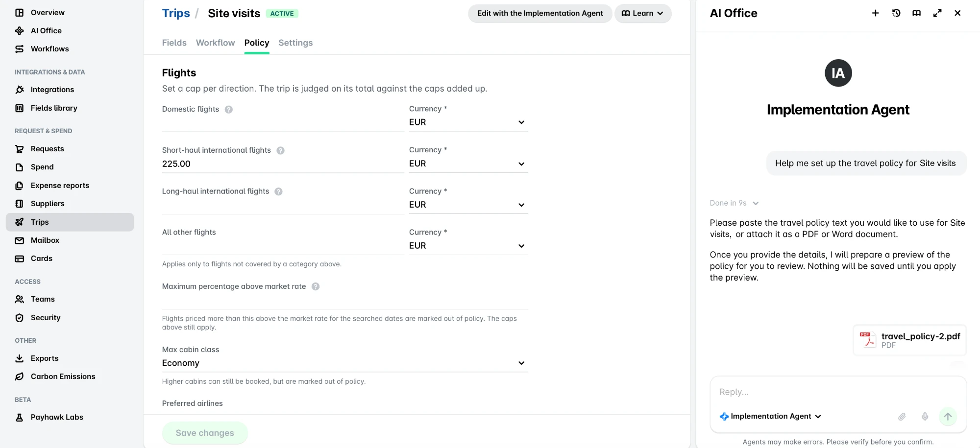Open the travel_policy-2.pdf attachment
Screen dimensions: 980x448
[910, 340]
